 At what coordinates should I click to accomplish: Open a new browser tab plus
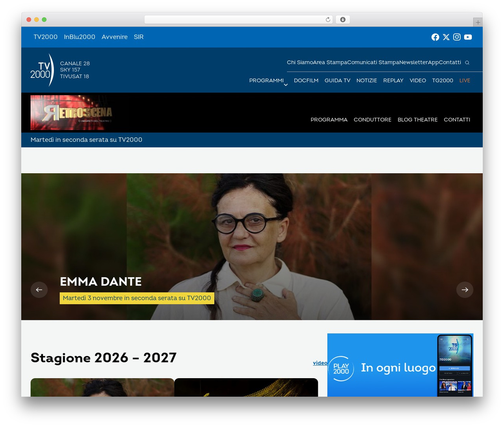pyautogui.click(x=478, y=22)
